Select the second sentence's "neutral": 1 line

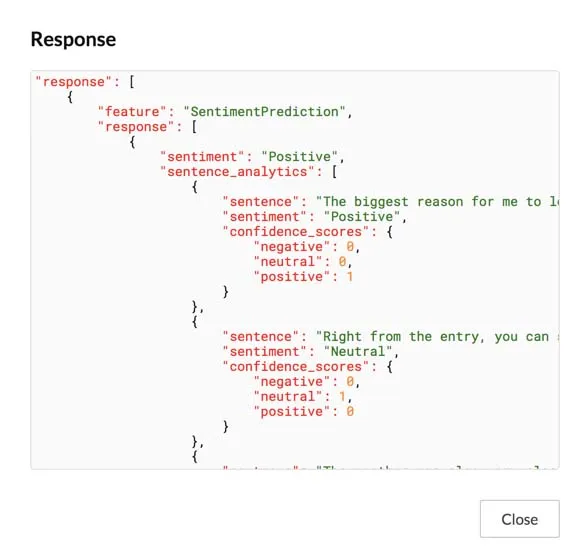click(x=303, y=397)
